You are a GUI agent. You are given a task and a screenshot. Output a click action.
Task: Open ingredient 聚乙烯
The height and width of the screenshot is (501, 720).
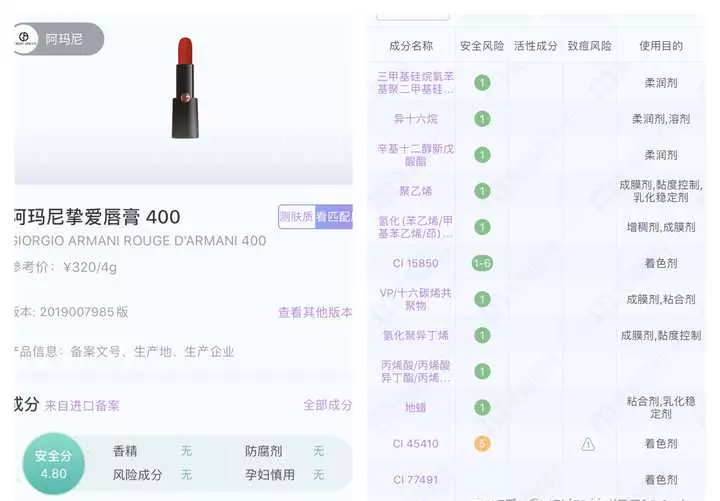[416, 191]
